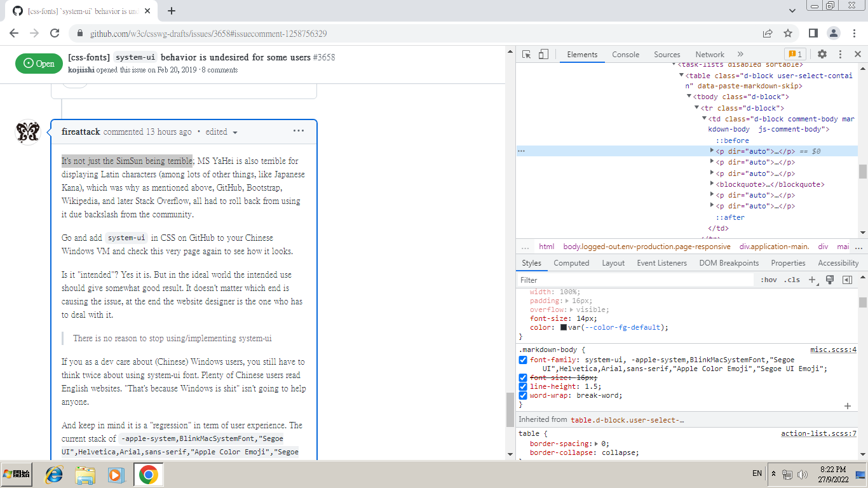Click the green Open status badge

pyautogui.click(x=39, y=63)
